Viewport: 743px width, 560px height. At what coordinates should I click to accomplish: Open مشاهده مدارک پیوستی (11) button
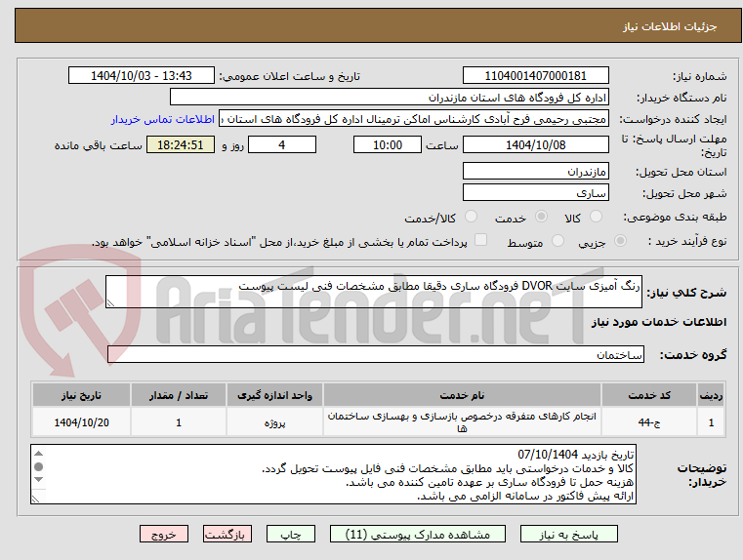[418, 534]
